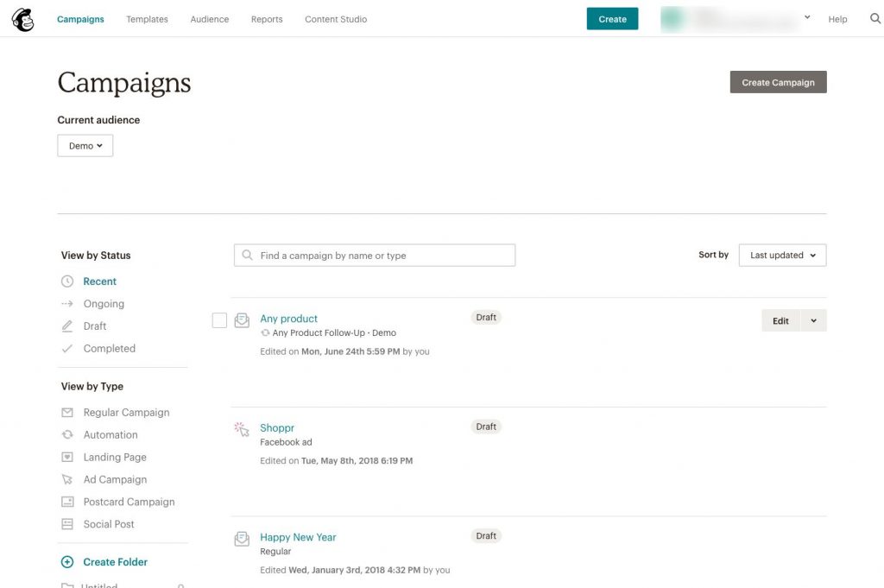The width and height of the screenshot is (884, 588).
Task: Click the Draft badge on Shoppr
Action: (486, 427)
